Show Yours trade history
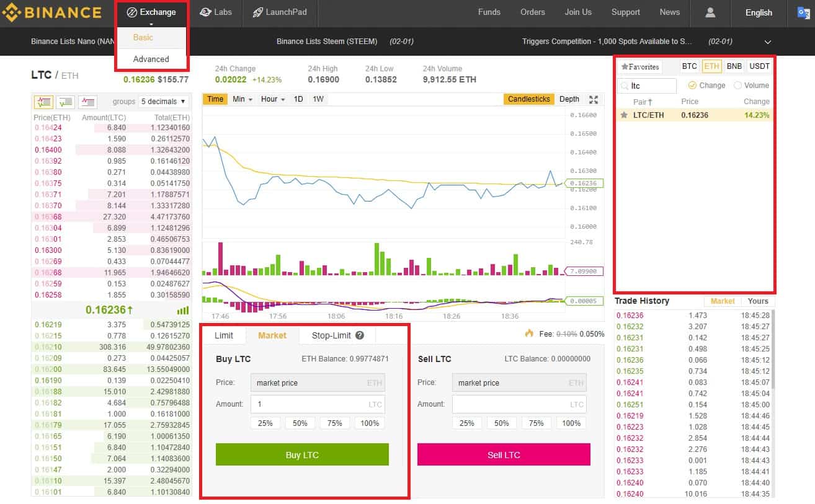The width and height of the screenshot is (815, 504). tap(758, 301)
